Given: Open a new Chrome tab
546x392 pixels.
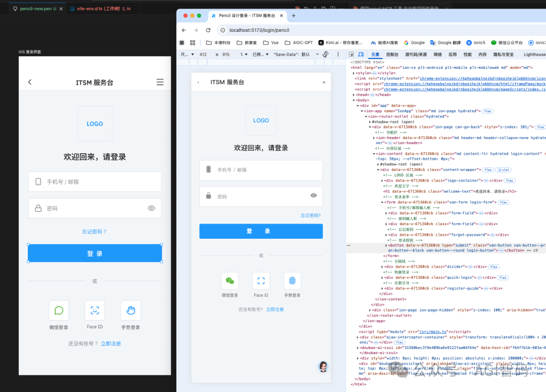Looking at the screenshot, I should tap(294, 16).
